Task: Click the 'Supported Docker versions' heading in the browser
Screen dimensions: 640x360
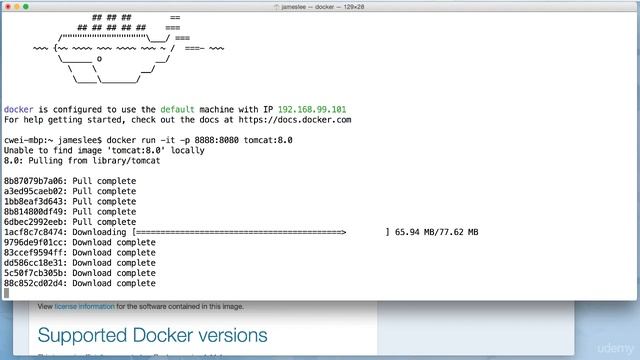Action: [x=152, y=335]
